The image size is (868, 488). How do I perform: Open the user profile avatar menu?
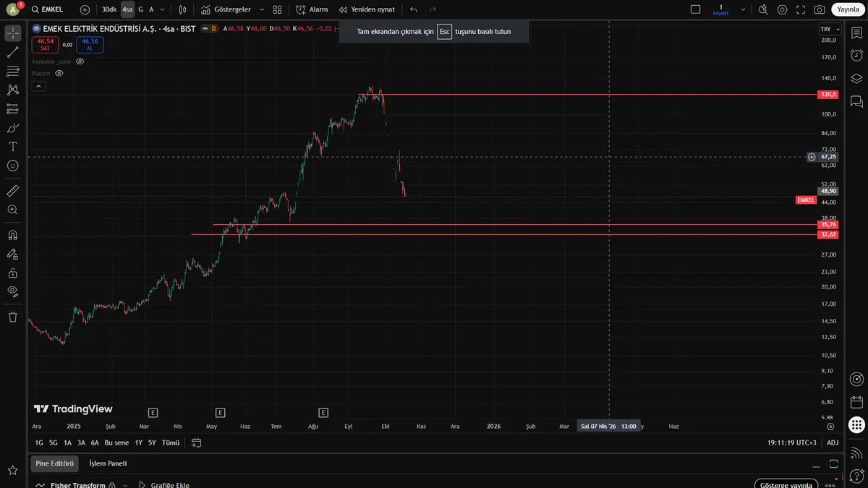(12, 9)
